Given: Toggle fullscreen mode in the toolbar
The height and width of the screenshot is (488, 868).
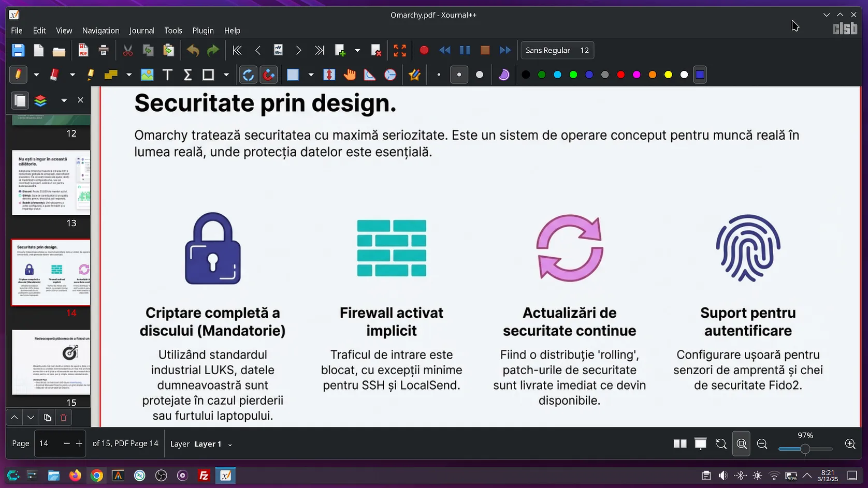Looking at the screenshot, I should tap(399, 50).
